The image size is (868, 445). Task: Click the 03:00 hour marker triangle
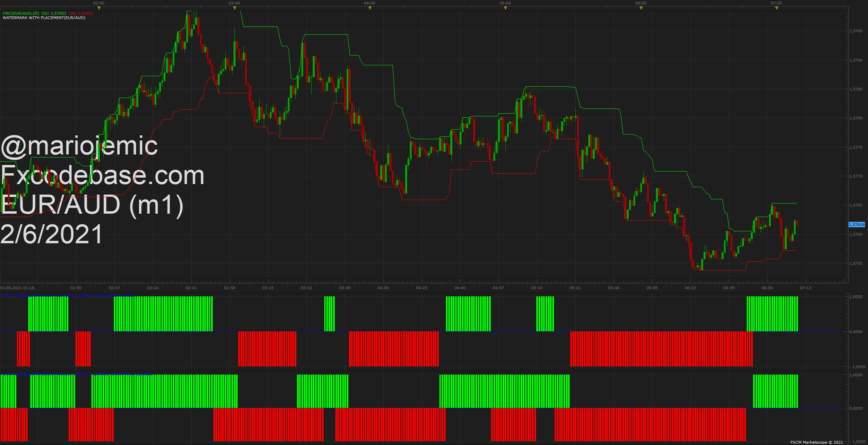(235, 8)
